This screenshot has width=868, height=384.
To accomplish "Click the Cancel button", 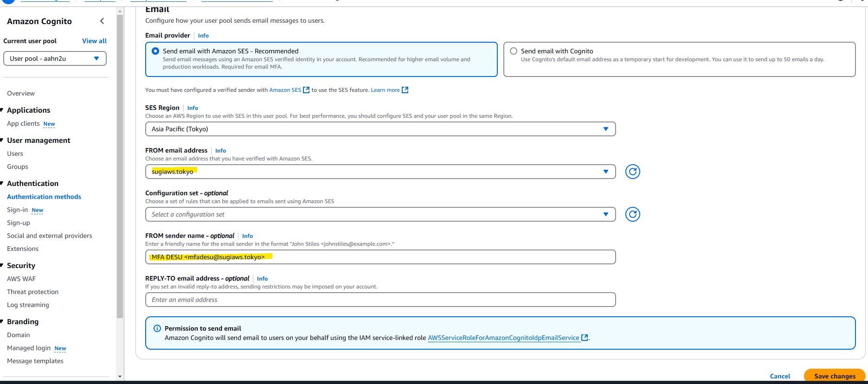I will click(x=780, y=376).
